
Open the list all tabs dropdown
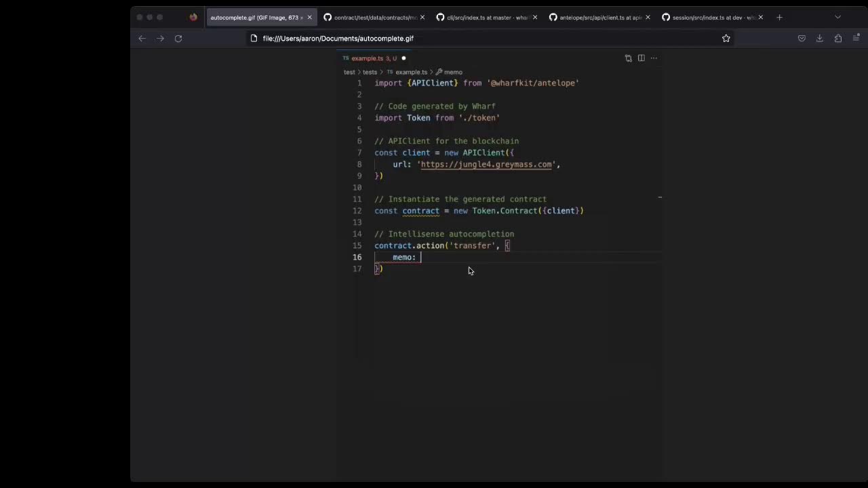(x=837, y=18)
